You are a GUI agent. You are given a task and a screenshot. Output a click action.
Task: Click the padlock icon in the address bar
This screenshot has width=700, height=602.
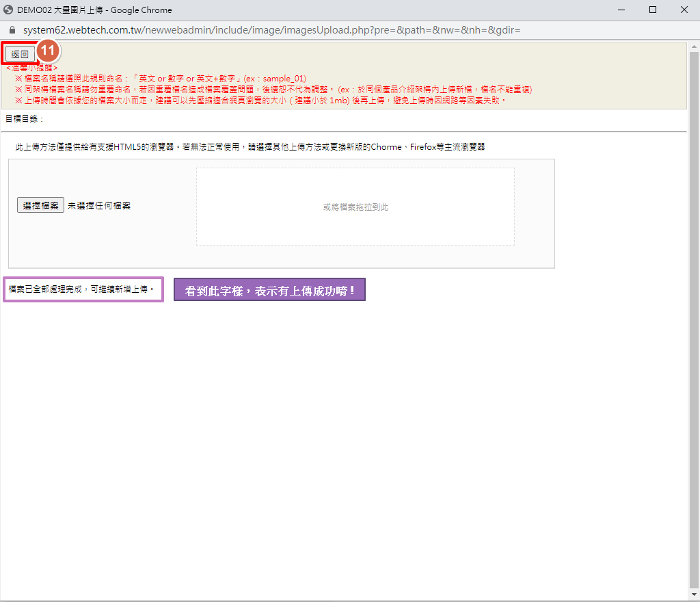point(11,31)
